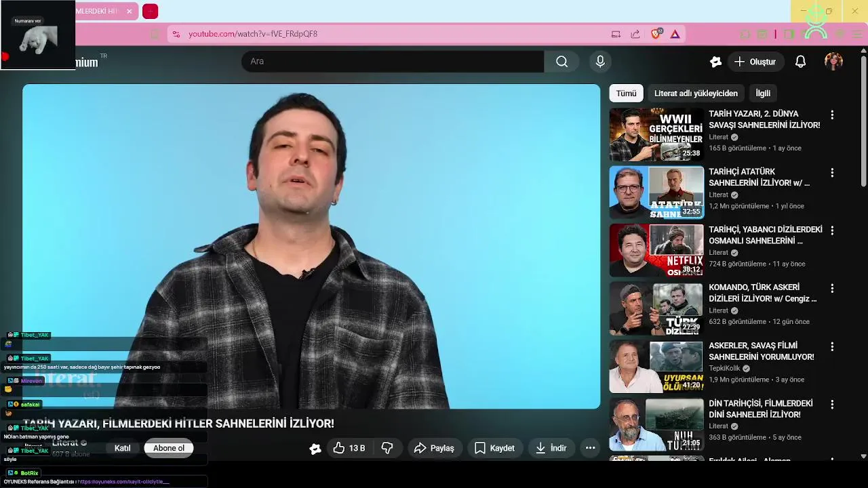Open options for Osmanlı Sahneleri video suggestion

(x=832, y=230)
